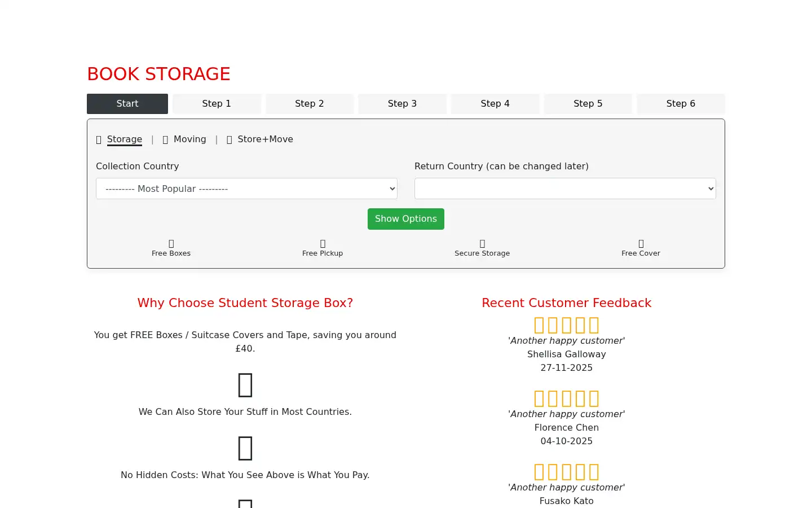Click the Free Pickup label
This screenshot has width=812, height=508.
coord(323,253)
